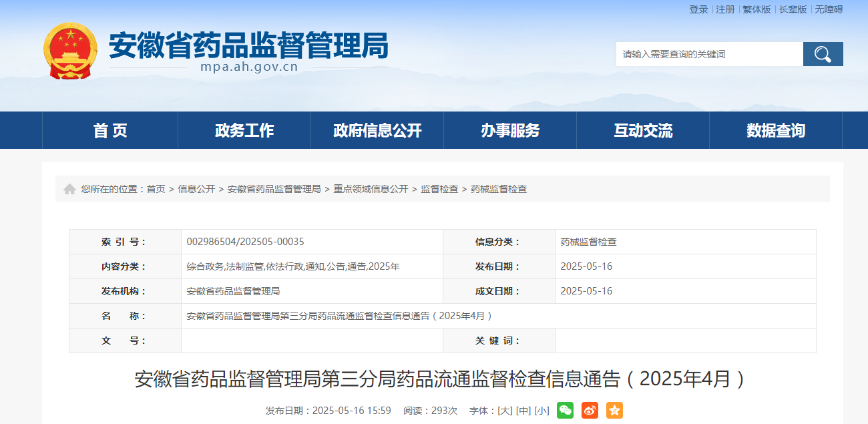Open the 数据查询 navigation tab
The image size is (868, 424).
pos(776,130)
